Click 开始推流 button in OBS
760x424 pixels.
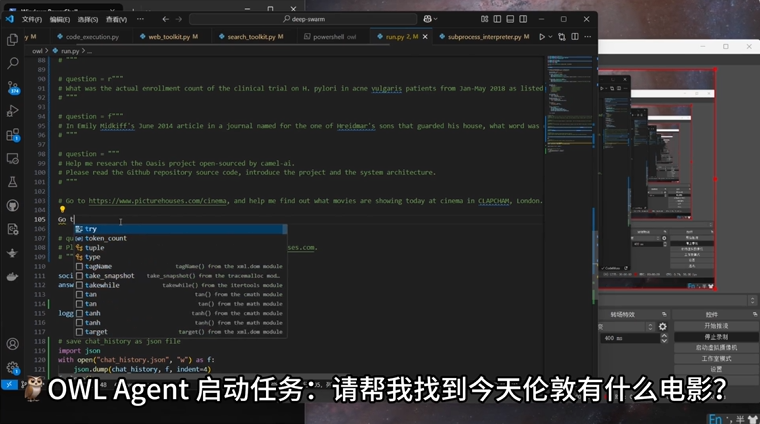point(716,326)
